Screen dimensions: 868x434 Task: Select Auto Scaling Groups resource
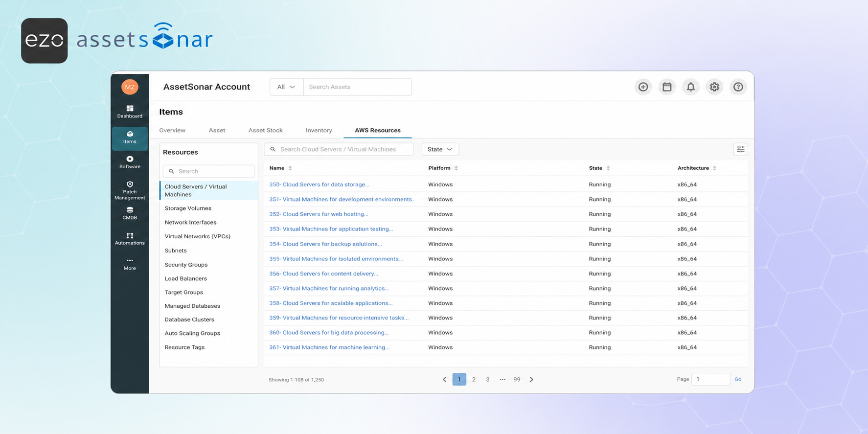coord(192,333)
